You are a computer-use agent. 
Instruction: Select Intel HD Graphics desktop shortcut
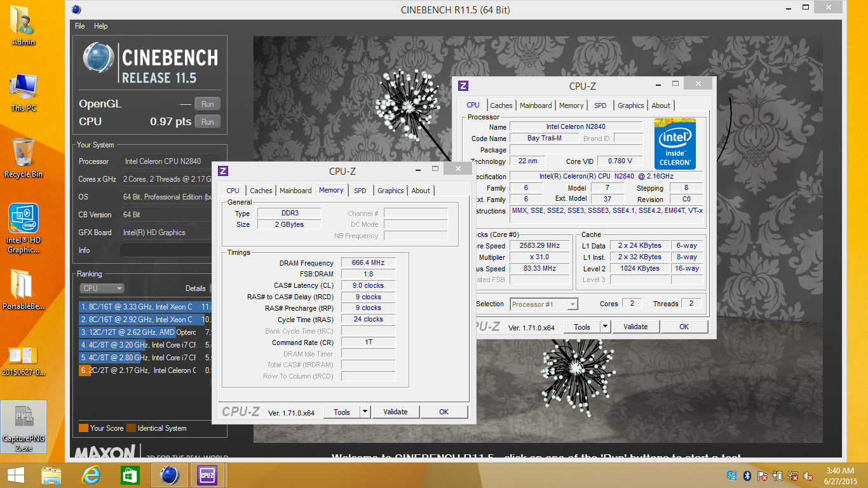point(24,229)
